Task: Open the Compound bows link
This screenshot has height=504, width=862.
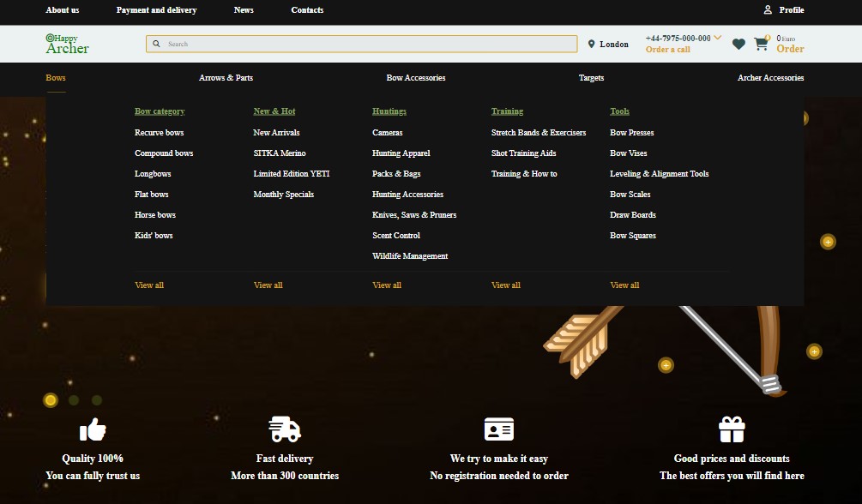Action: [x=164, y=153]
